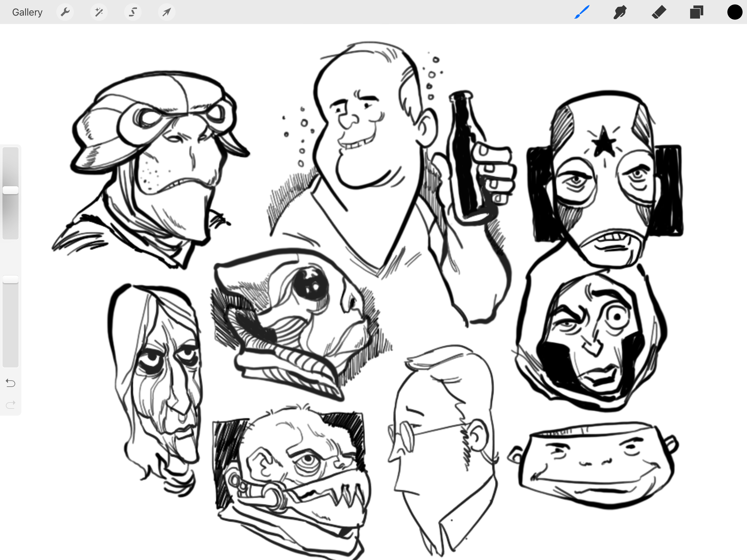Open the Gallery
The width and height of the screenshot is (747, 560).
click(27, 13)
